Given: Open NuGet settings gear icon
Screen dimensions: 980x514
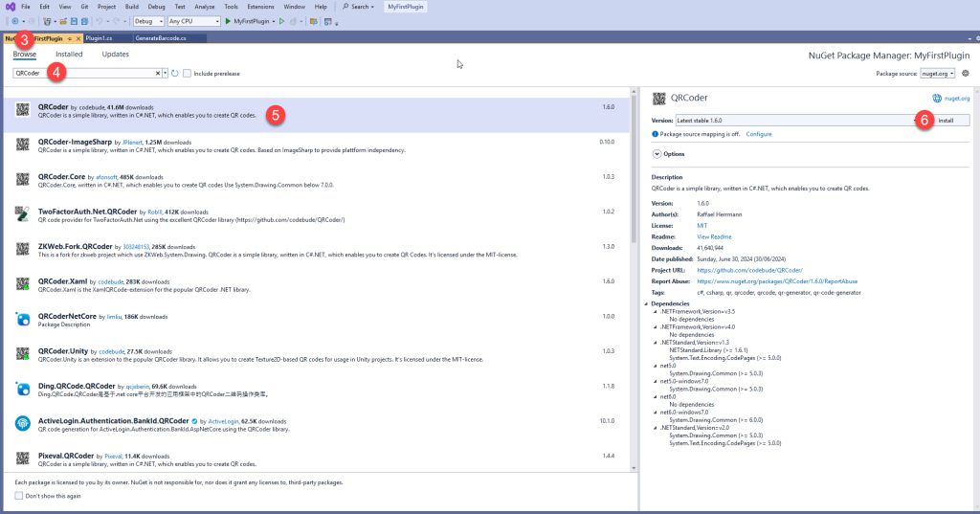Looking at the screenshot, I should pyautogui.click(x=966, y=73).
